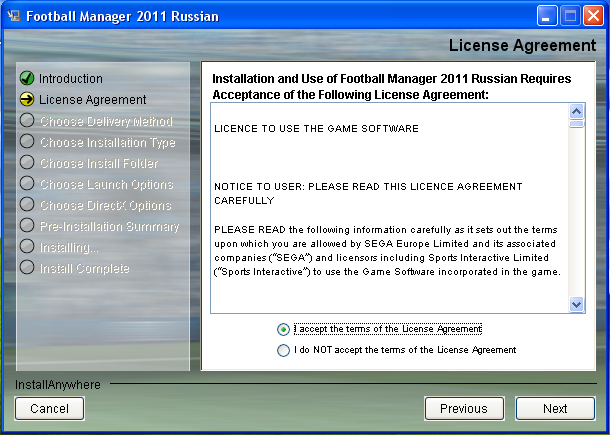Select 'I do NOT accept the terms' option
Viewport: 610px width, 435px height.
tap(283, 350)
